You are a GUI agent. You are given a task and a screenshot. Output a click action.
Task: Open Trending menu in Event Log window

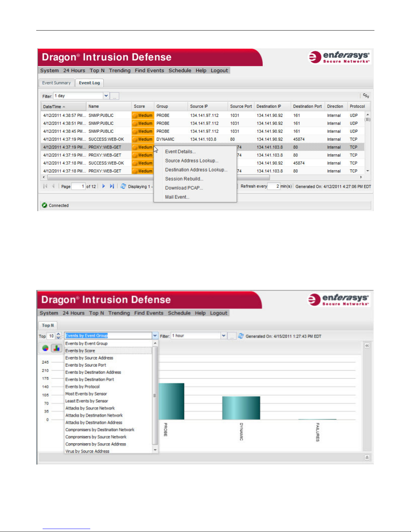[120, 70]
